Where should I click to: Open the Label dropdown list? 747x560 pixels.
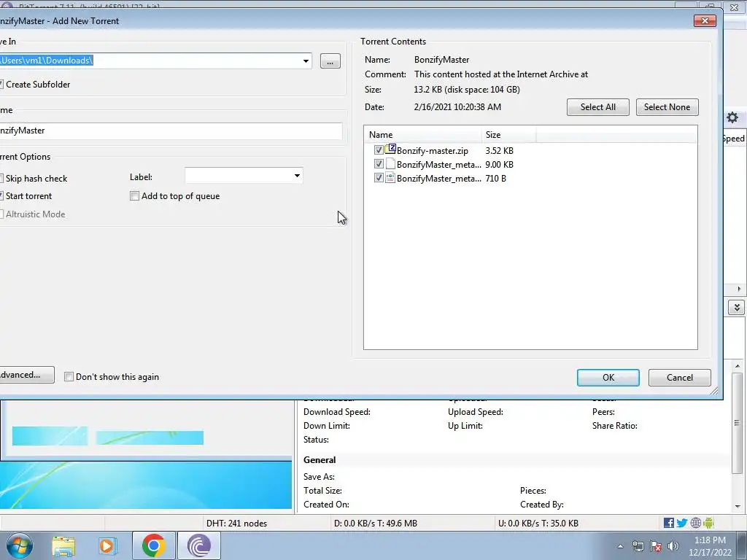[297, 176]
